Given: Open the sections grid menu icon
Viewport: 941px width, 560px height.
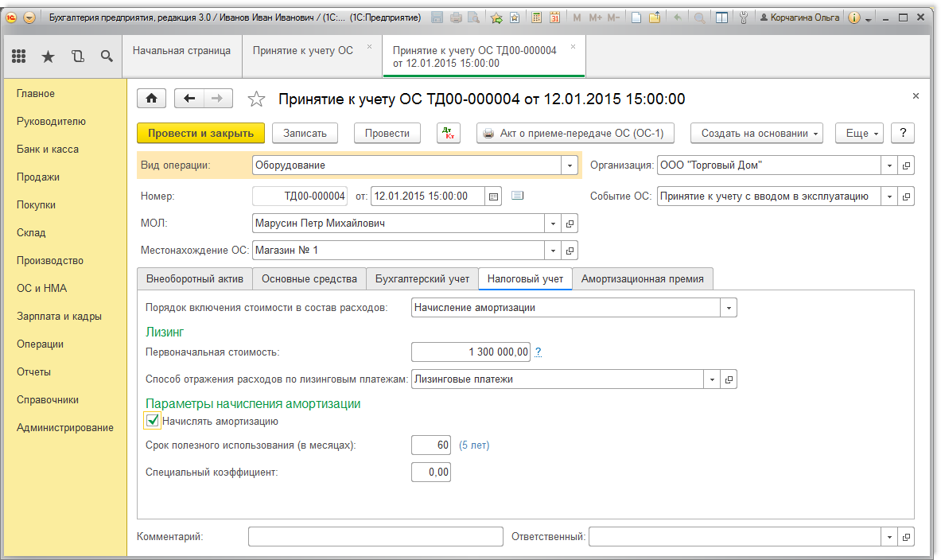Looking at the screenshot, I should click(x=19, y=56).
